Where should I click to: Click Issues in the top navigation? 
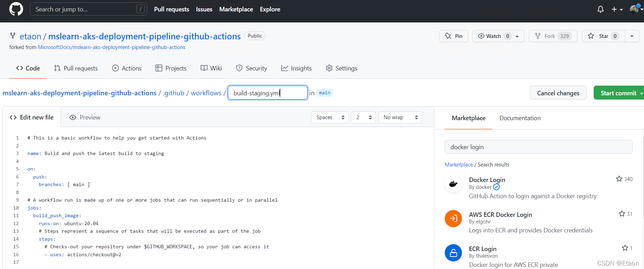(x=204, y=9)
